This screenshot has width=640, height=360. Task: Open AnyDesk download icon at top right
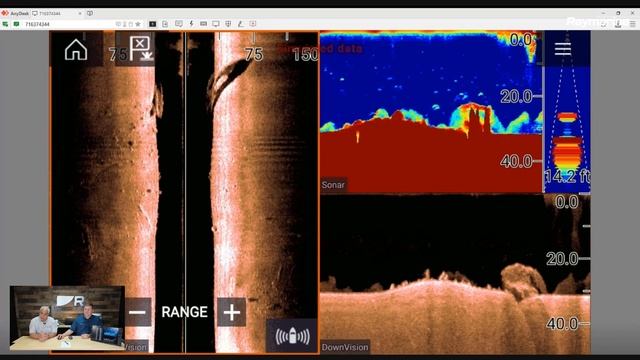[x=618, y=24]
